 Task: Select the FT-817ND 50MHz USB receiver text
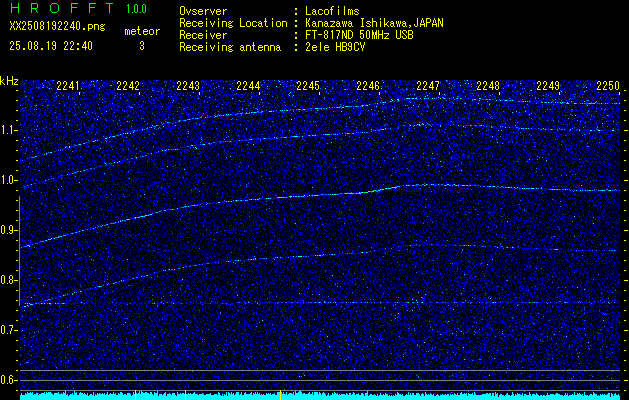pos(359,35)
